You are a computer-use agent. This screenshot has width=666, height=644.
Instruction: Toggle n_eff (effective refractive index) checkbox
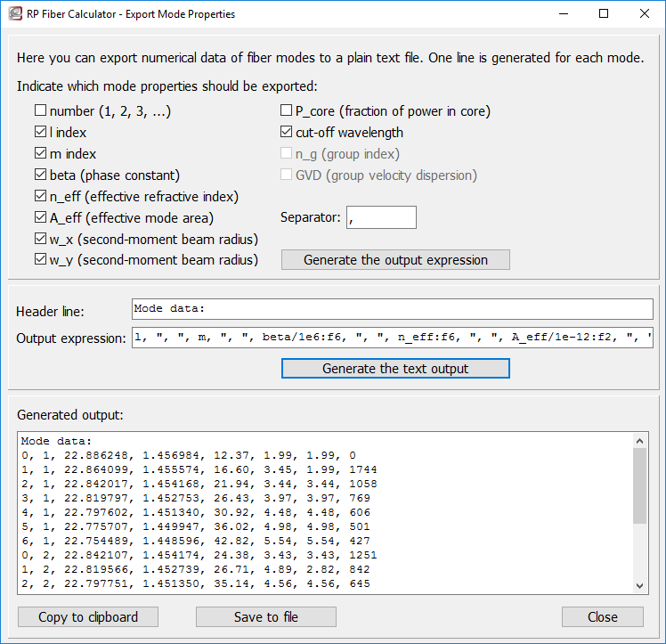pos(40,196)
